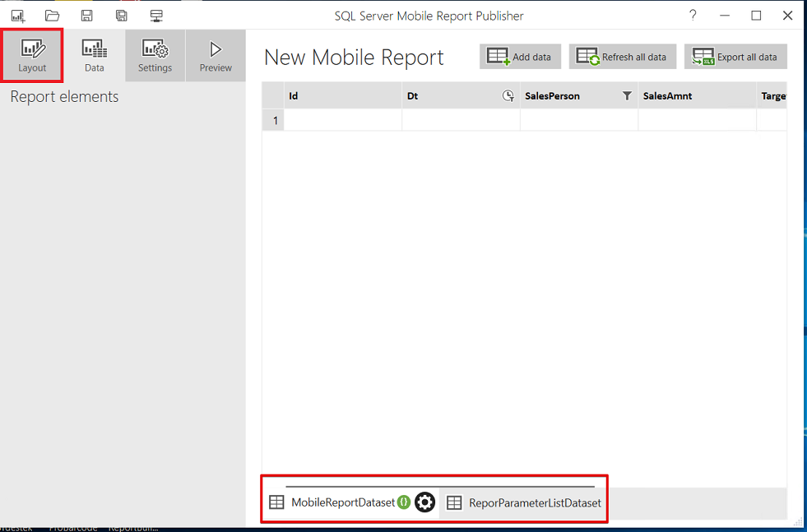Click the empty SalesPerson cell in row 1

point(579,120)
